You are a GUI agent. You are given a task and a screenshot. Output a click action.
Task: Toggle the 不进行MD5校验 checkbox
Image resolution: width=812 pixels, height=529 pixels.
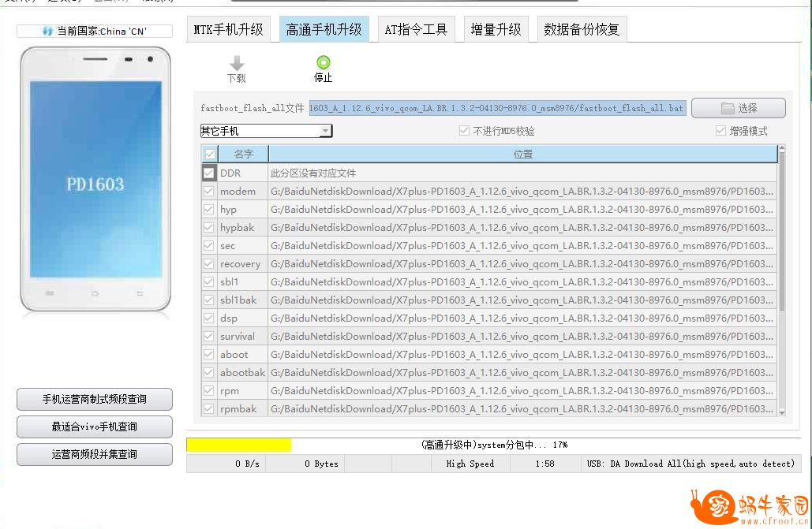464,130
